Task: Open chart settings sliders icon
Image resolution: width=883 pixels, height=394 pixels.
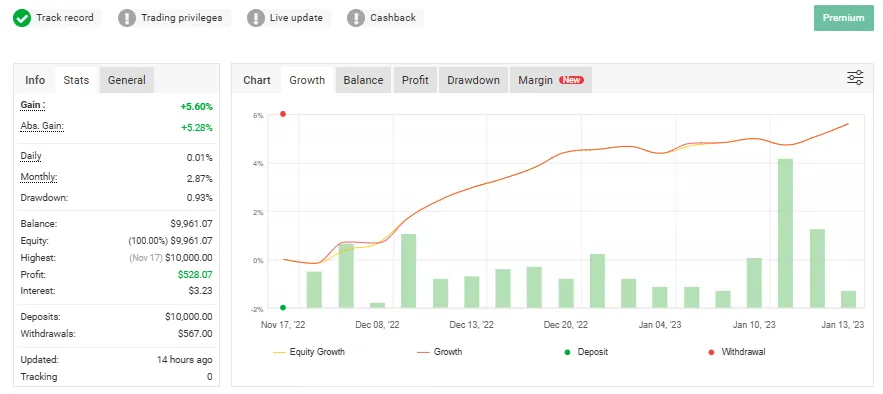Action: [x=855, y=78]
